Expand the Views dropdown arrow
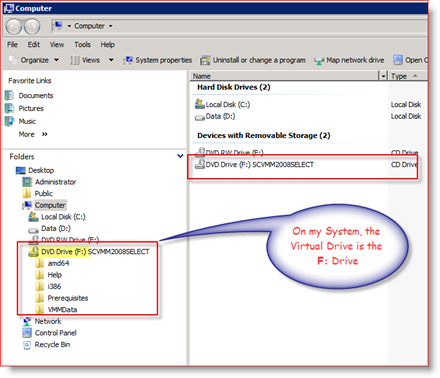Image resolution: width=440 pixels, height=378 pixels. click(x=111, y=60)
